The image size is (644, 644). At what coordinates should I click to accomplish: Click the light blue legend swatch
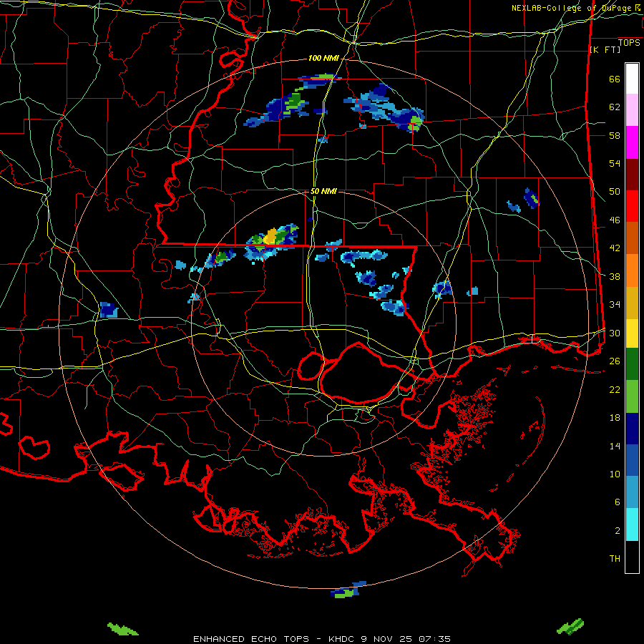click(x=632, y=492)
